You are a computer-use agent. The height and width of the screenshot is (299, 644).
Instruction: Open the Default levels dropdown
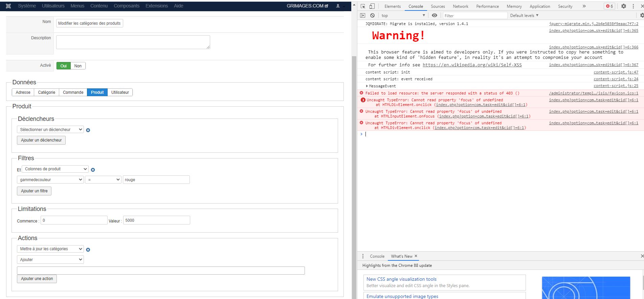[524, 16]
